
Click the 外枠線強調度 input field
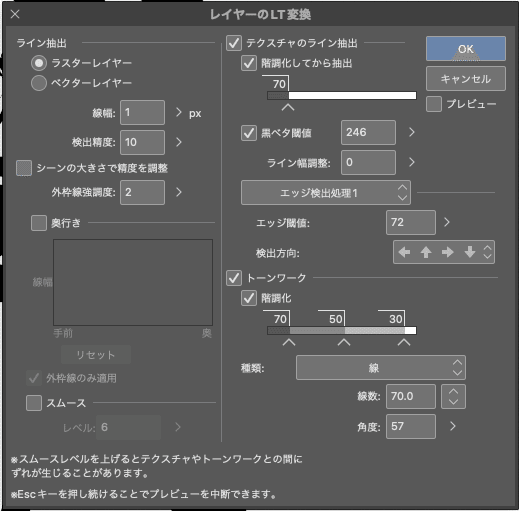[x=142, y=192]
